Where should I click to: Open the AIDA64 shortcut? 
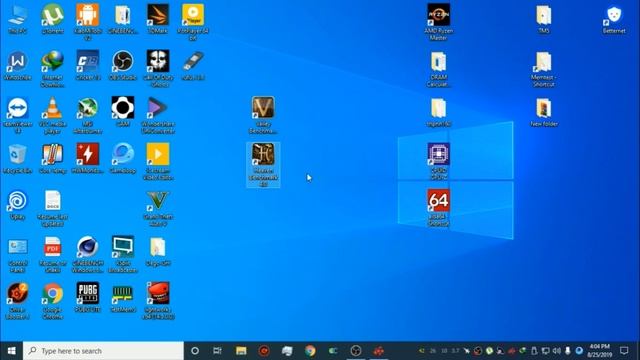coord(438,209)
